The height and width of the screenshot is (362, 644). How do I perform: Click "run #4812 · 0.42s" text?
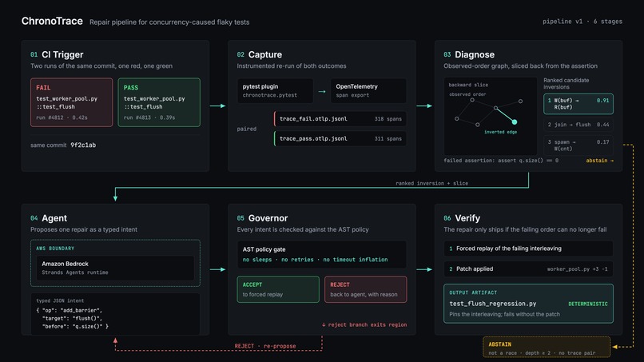click(x=62, y=117)
